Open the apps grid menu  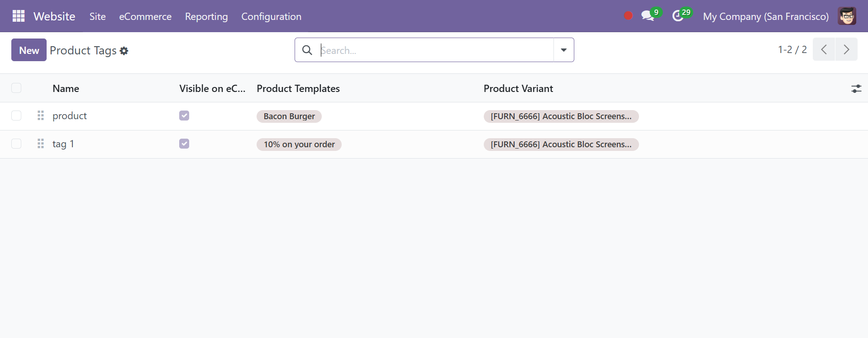tap(19, 16)
